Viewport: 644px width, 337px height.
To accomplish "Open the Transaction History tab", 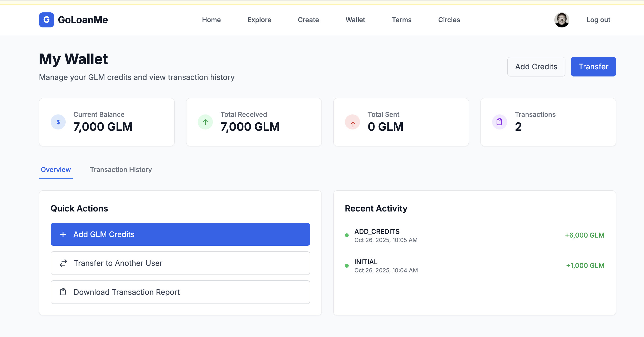I will [x=121, y=170].
